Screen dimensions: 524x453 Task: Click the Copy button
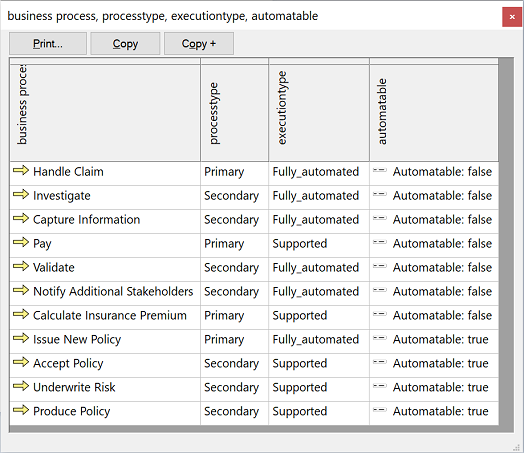[x=125, y=43]
